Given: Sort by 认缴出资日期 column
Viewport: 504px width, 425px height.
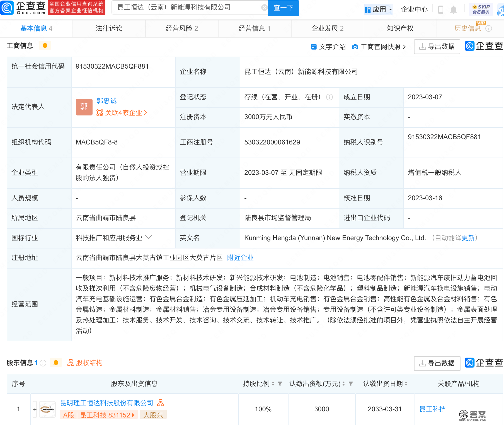Looking at the screenshot, I should pyautogui.click(x=406, y=384).
